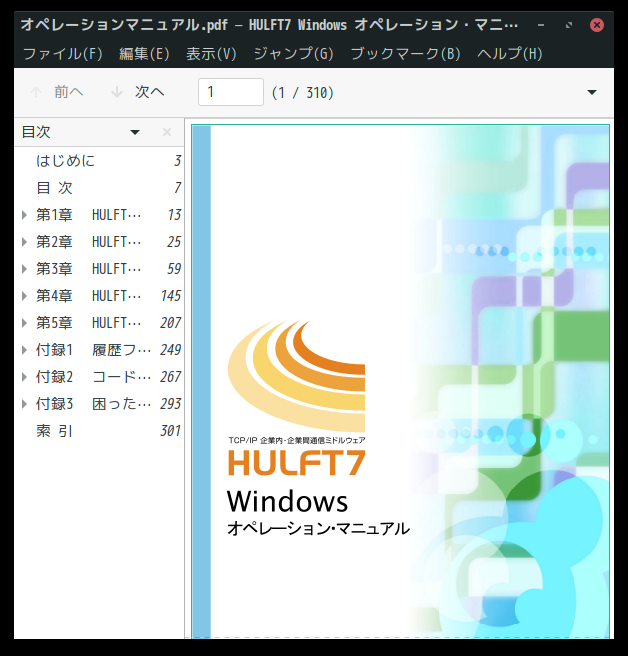This screenshot has width=628, height=656.
Task: Click the HULFT7 cover page thumbnail
Action: 400,381
